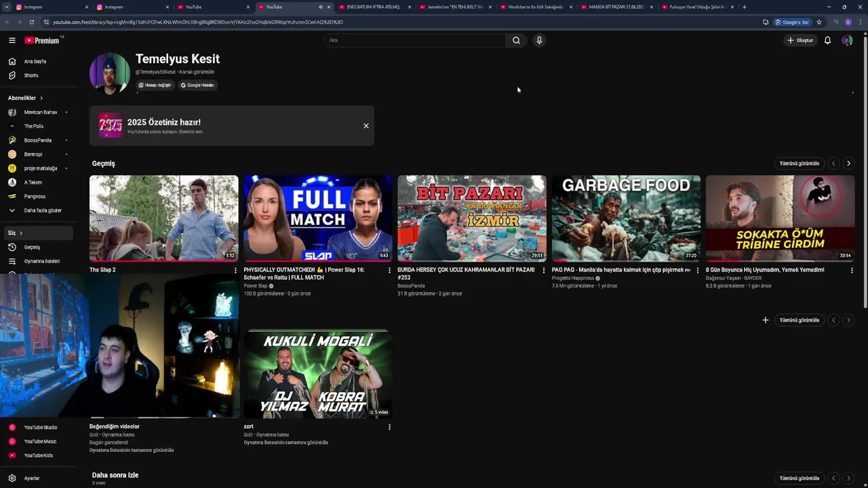Switch to ENES BATUR browser tab

pyautogui.click(x=374, y=7)
